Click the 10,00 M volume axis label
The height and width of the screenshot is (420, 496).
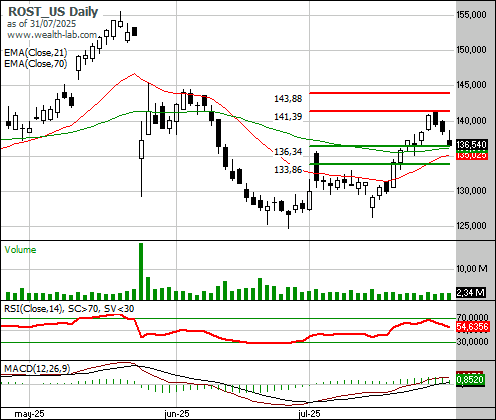472,268
